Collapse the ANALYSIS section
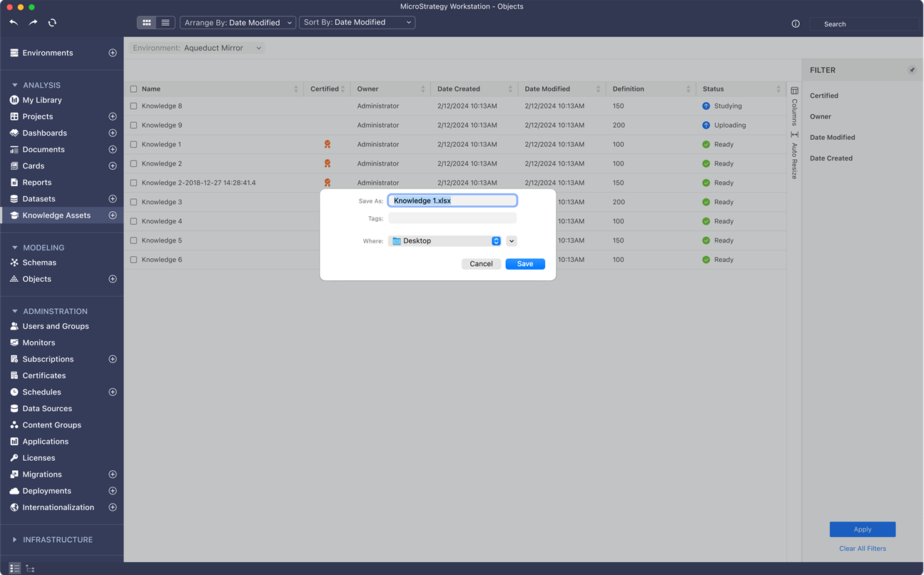Image resolution: width=924 pixels, height=575 pixels. 15,85
